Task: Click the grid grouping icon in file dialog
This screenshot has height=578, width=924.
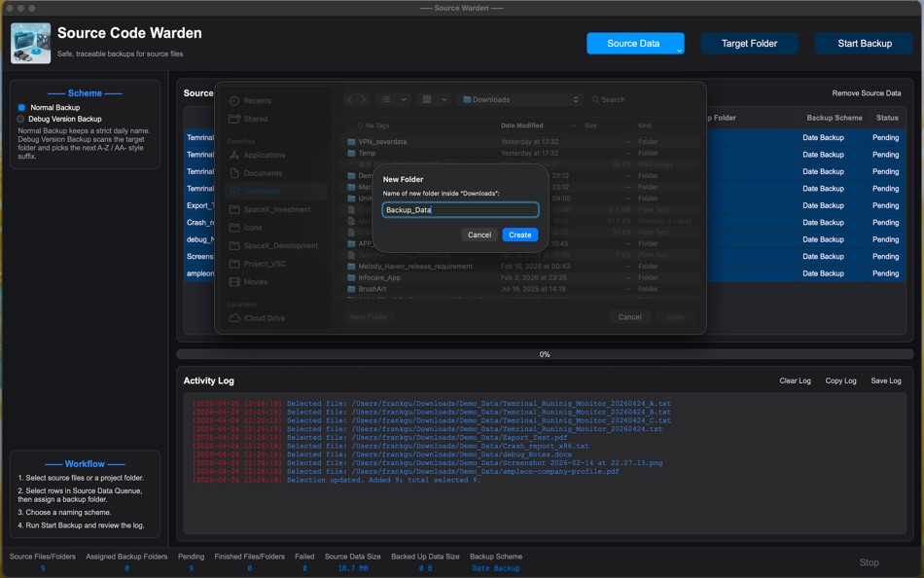Action: pyautogui.click(x=427, y=99)
